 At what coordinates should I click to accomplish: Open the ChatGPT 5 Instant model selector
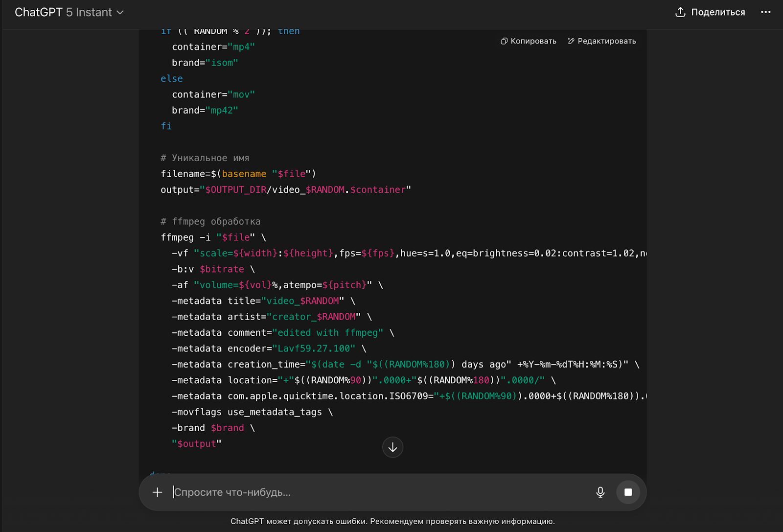point(69,12)
